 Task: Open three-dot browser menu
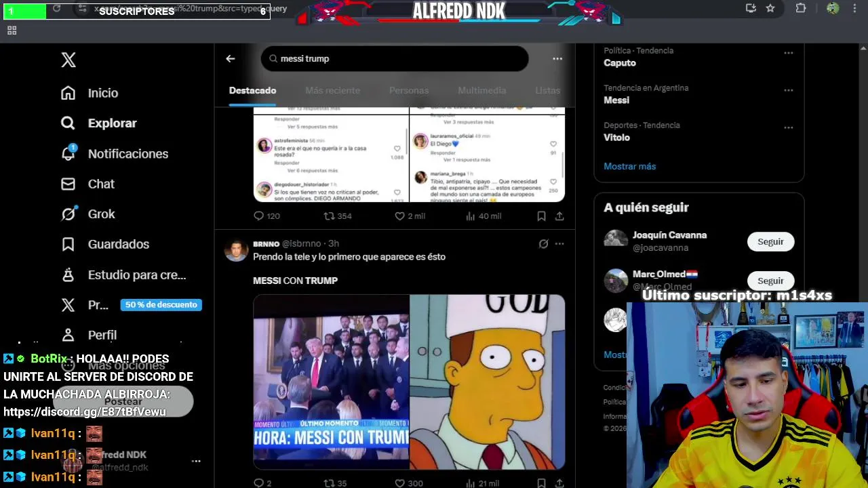[x=853, y=8]
